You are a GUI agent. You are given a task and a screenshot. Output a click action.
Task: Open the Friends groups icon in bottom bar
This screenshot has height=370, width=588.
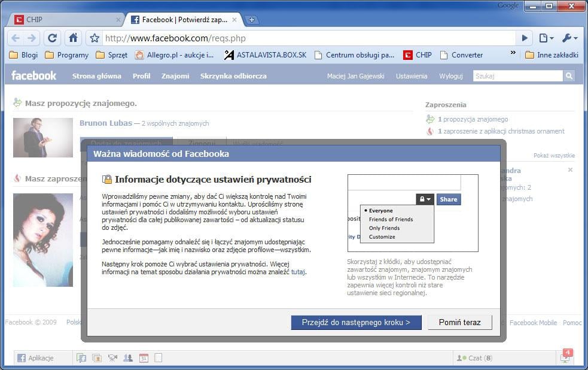click(127, 357)
